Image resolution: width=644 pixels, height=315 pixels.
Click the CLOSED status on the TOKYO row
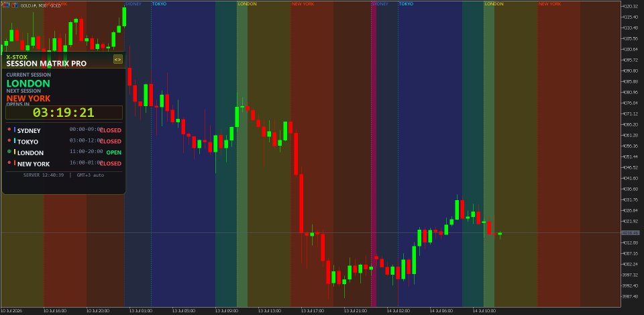[111, 141]
